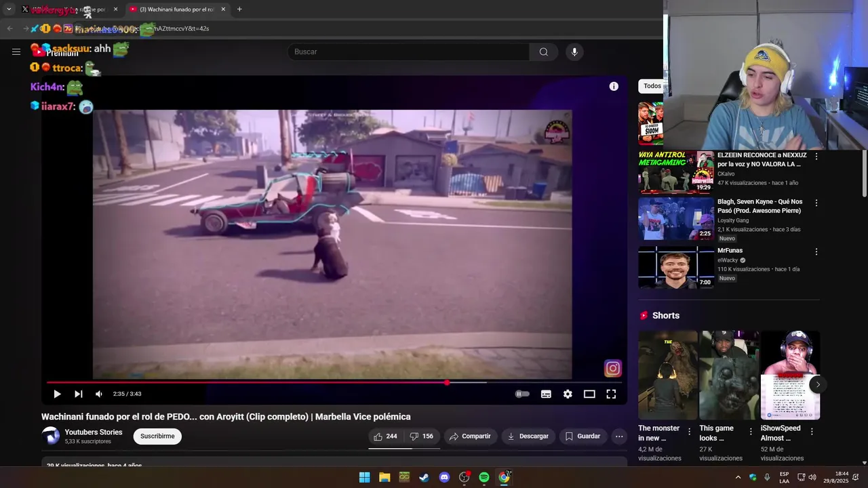The image size is (868, 488).
Task: Switch to theater mode
Action: click(x=589, y=394)
